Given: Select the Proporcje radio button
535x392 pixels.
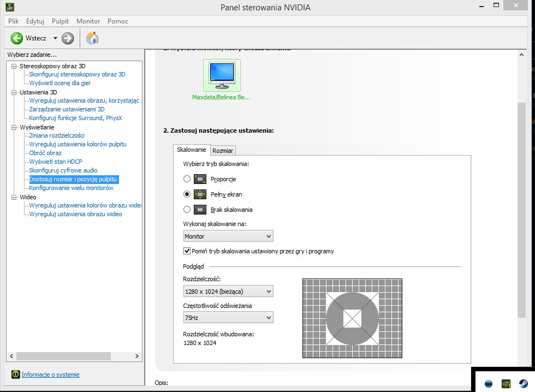Looking at the screenshot, I should [x=187, y=179].
